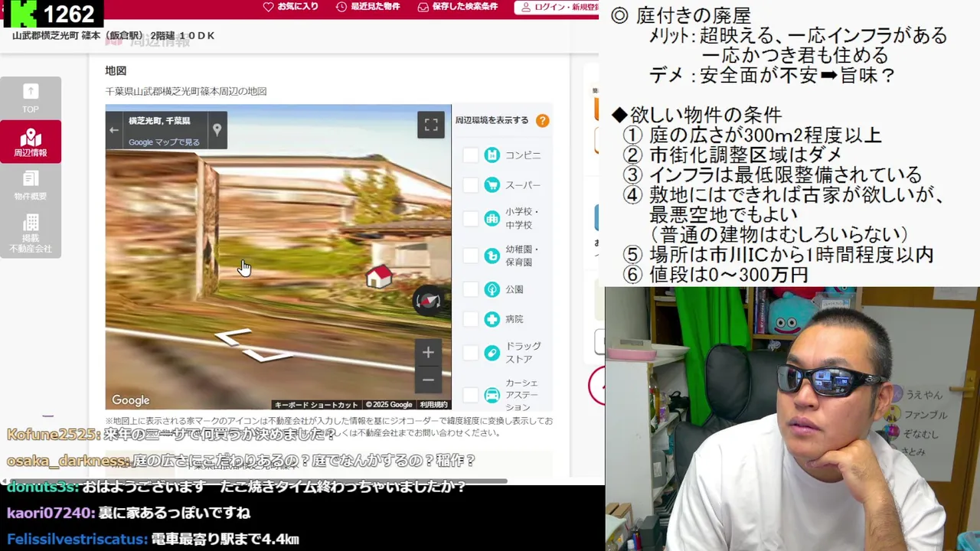Click 横芝光町, 千葉県 location label
This screenshot has width=980, height=551.
159,121
